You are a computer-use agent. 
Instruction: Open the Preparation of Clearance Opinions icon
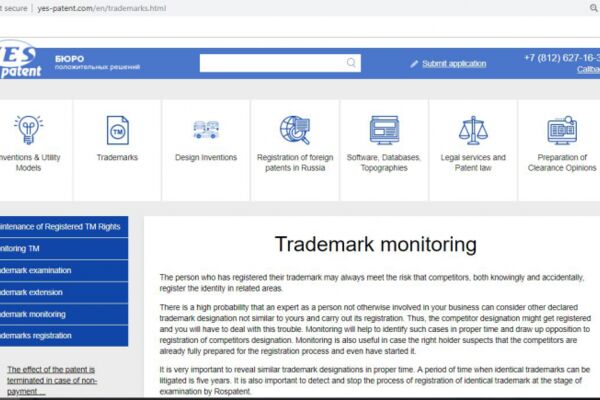pyautogui.click(x=562, y=130)
